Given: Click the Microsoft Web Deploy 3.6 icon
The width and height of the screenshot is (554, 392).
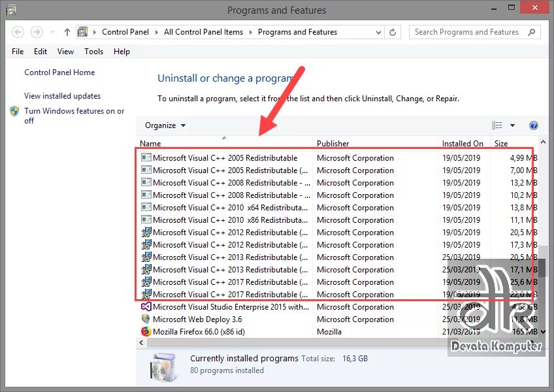Looking at the screenshot, I should pos(146,319).
